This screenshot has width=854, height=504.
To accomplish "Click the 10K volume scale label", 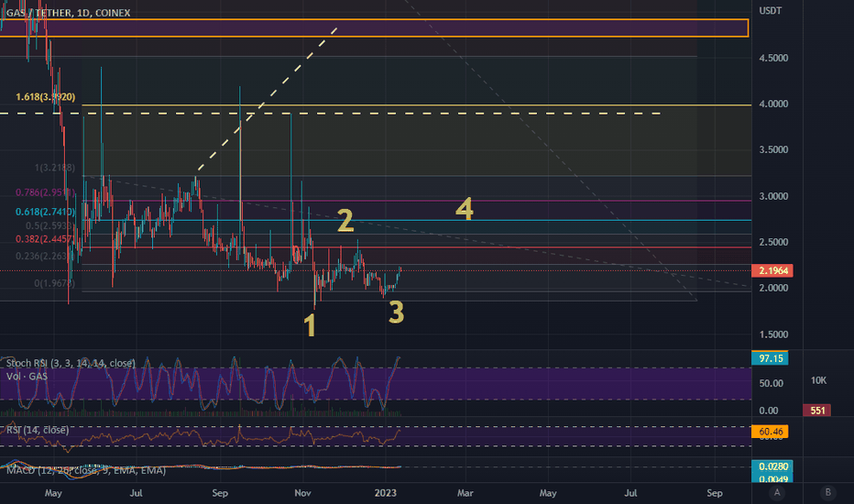I will (x=818, y=380).
